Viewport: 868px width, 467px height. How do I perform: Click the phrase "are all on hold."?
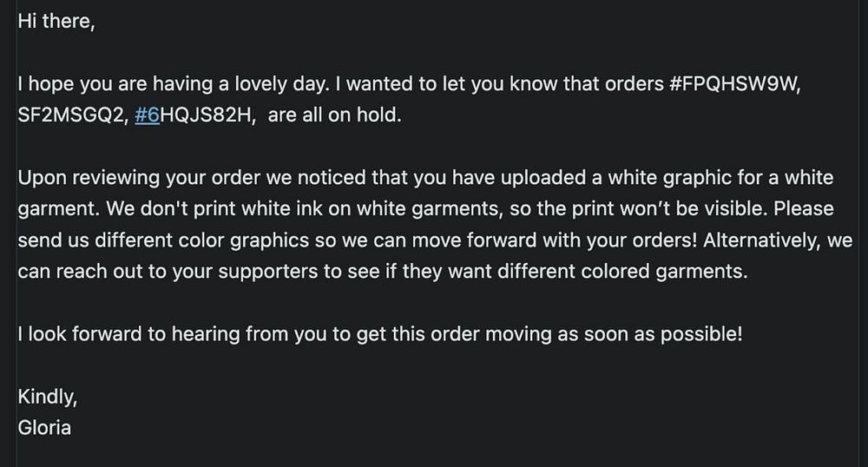coord(334,115)
